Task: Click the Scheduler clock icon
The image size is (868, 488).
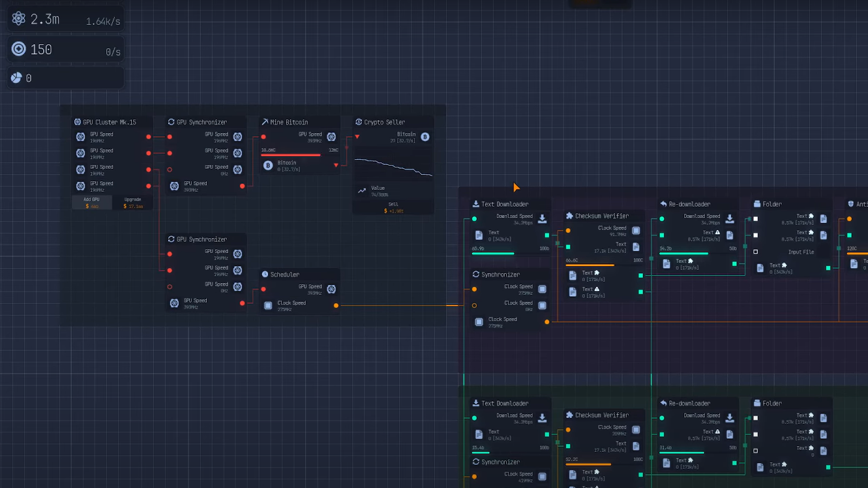Action: point(264,274)
